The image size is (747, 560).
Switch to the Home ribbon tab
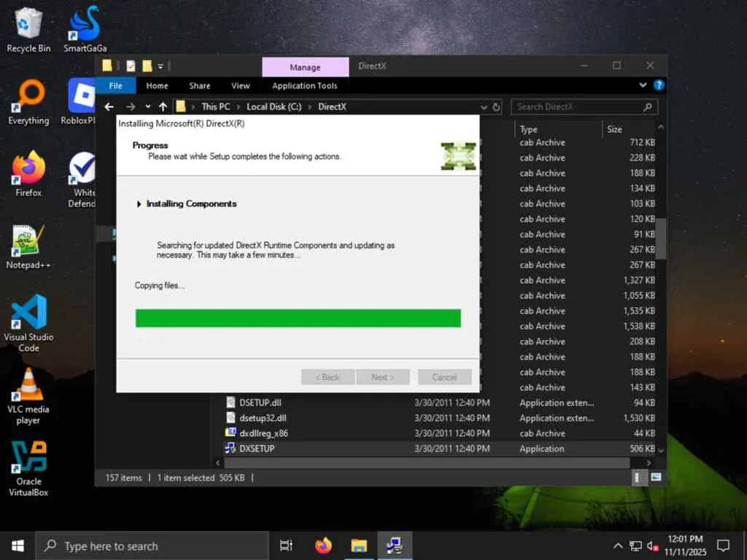tap(158, 86)
